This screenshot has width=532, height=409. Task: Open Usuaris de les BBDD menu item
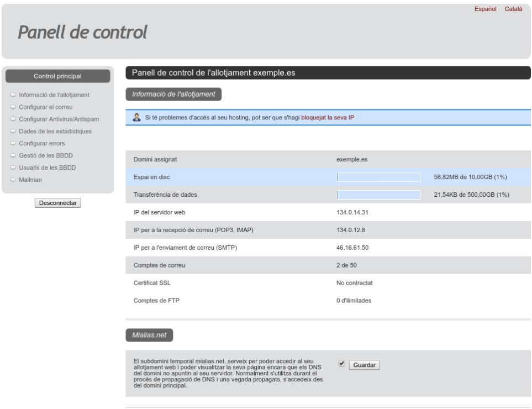47,167
